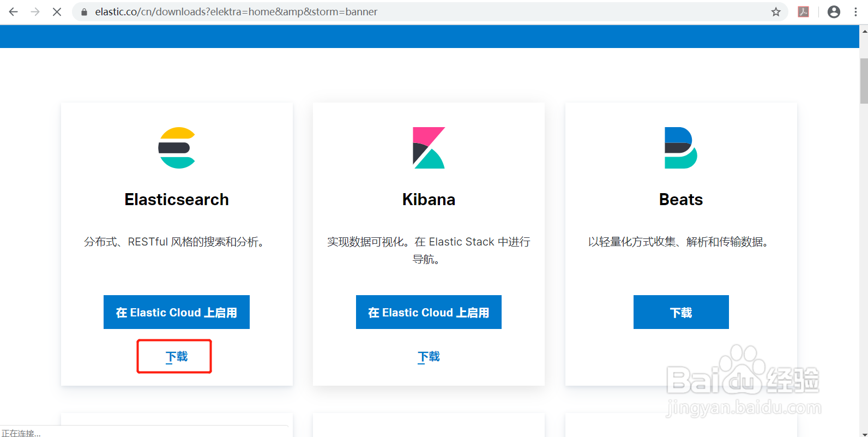
Task: Click the blue 下载 button for Beats
Action: 681,312
